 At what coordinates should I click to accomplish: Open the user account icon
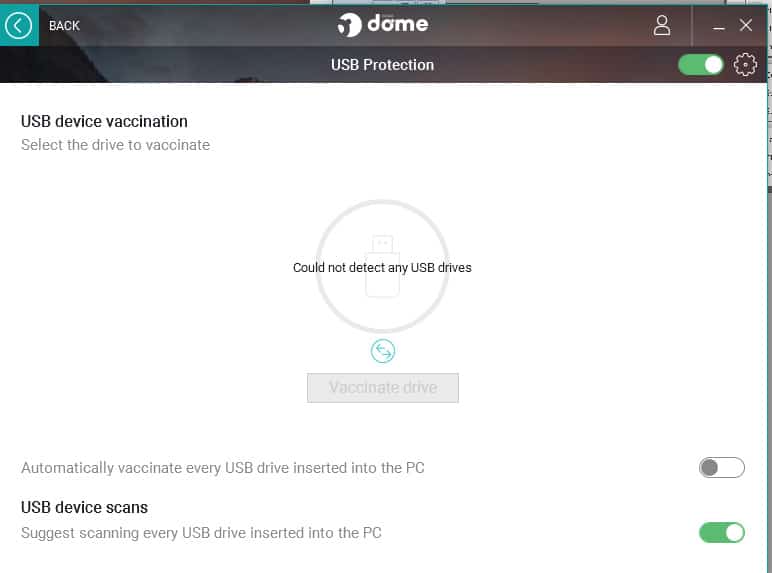click(x=662, y=26)
